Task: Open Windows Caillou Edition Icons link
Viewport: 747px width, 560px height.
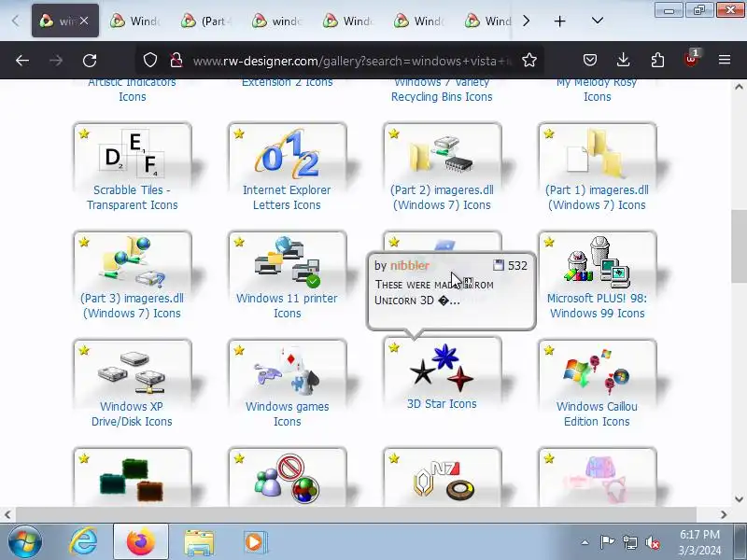Action: click(x=597, y=413)
